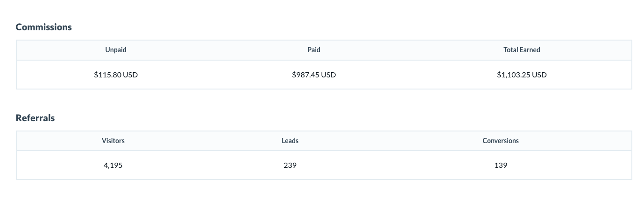Select the Visitors column header

pyautogui.click(x=113, y=140)
